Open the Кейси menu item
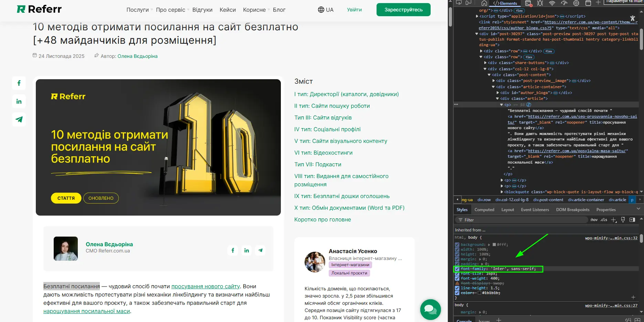 pos(228,10)
